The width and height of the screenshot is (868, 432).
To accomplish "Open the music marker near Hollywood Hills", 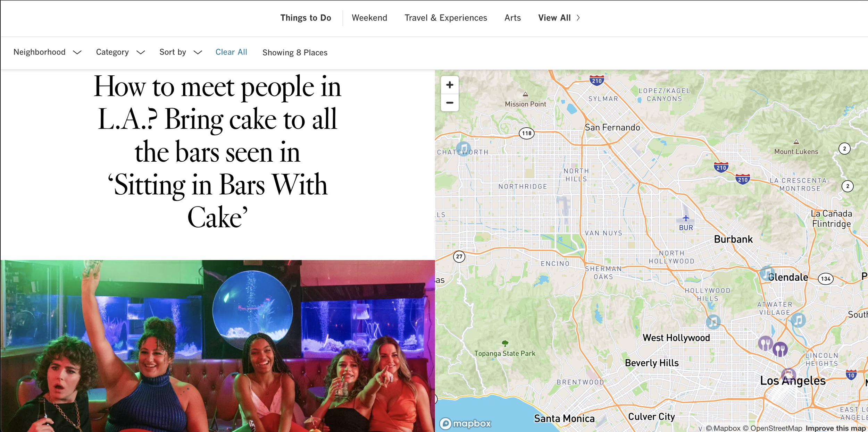I will (x=713, y=322).
